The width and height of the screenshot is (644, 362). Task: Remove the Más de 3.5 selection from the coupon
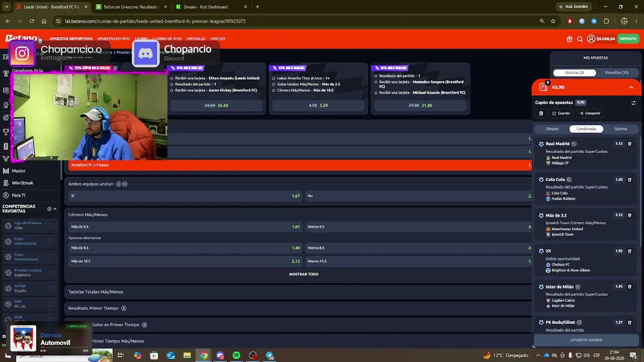click(x=629, y=215)
